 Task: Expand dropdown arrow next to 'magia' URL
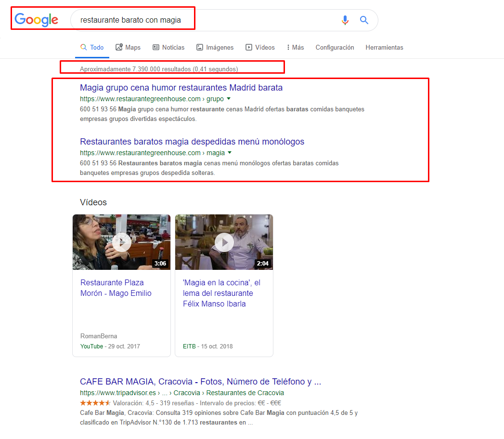pos(230,153)
